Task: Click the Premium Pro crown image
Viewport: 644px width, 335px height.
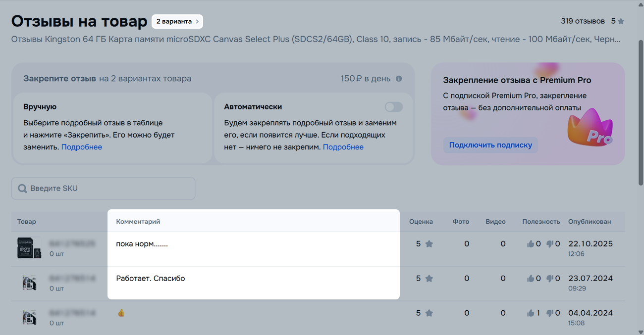Action: coord(590,130)
